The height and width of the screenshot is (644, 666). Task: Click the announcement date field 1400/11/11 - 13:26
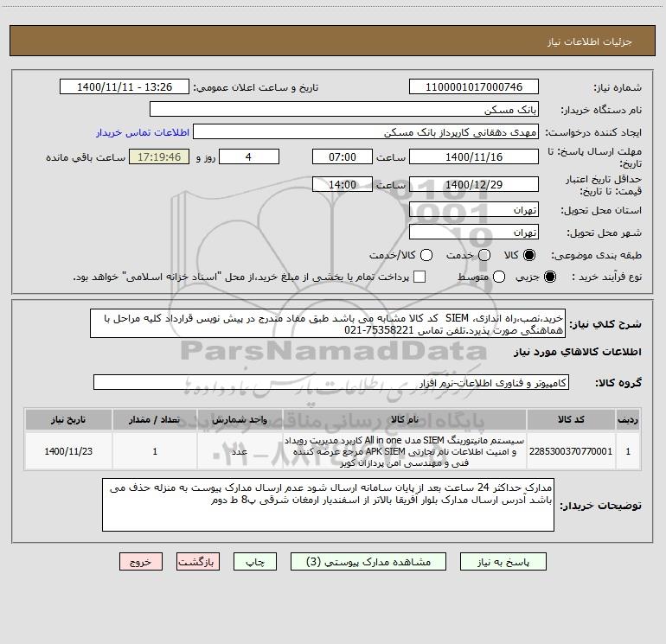(x=125, y=86)
